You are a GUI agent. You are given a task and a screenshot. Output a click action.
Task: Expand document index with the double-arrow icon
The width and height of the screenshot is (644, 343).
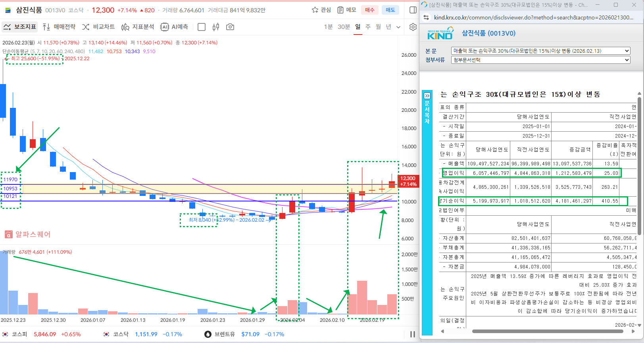[x=427, y=96]
